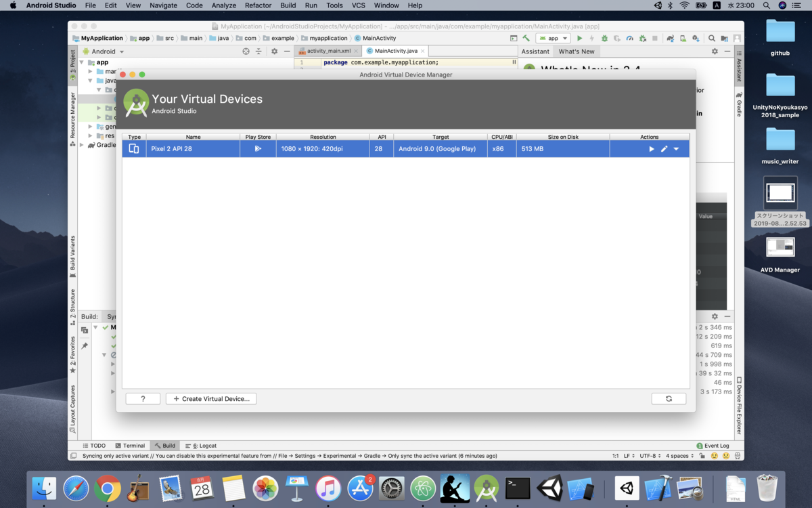Click the Search Everywhere magnifier icon

[712, 39]
